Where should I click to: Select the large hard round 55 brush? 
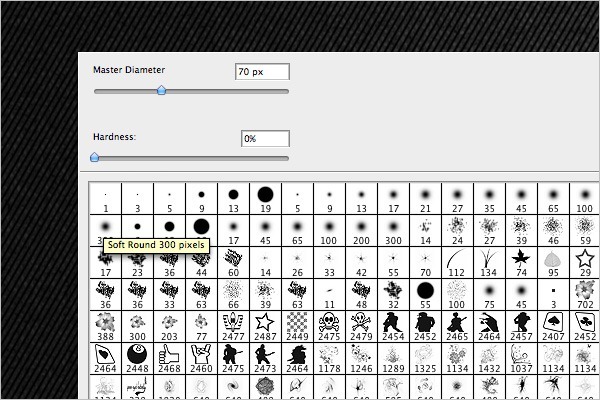[425, 295]
